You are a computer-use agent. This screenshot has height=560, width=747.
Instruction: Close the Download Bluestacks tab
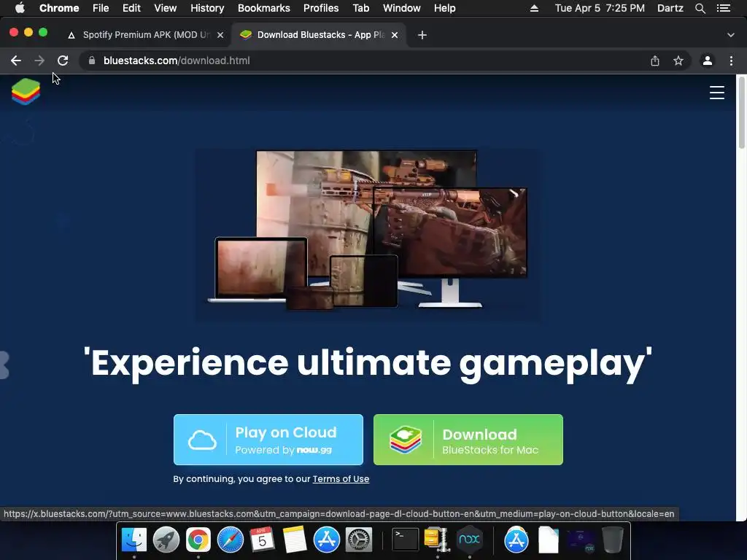395,35
